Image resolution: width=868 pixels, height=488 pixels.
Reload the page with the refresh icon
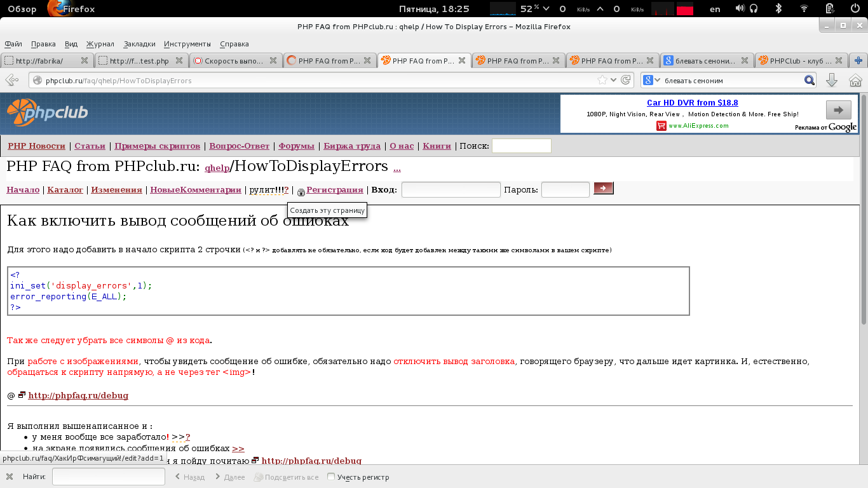[625, 80]
